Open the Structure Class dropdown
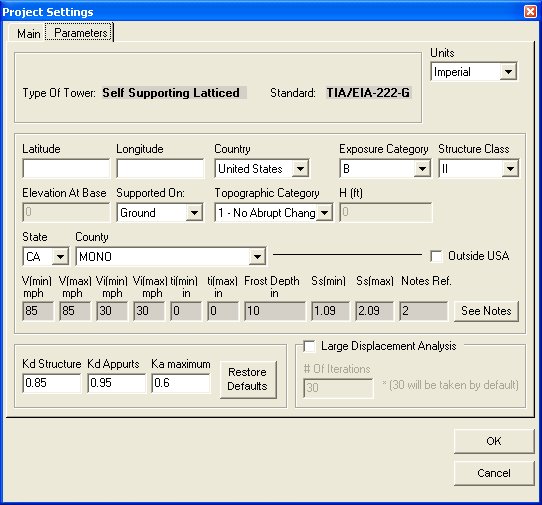542x505 pixels. coord(478,169)
